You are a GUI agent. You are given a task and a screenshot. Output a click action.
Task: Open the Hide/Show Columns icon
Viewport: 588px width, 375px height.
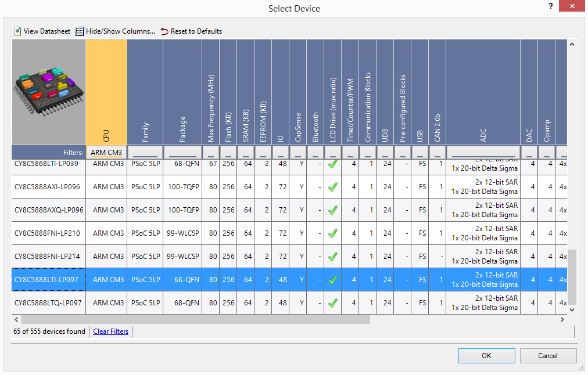click(80, 31)
